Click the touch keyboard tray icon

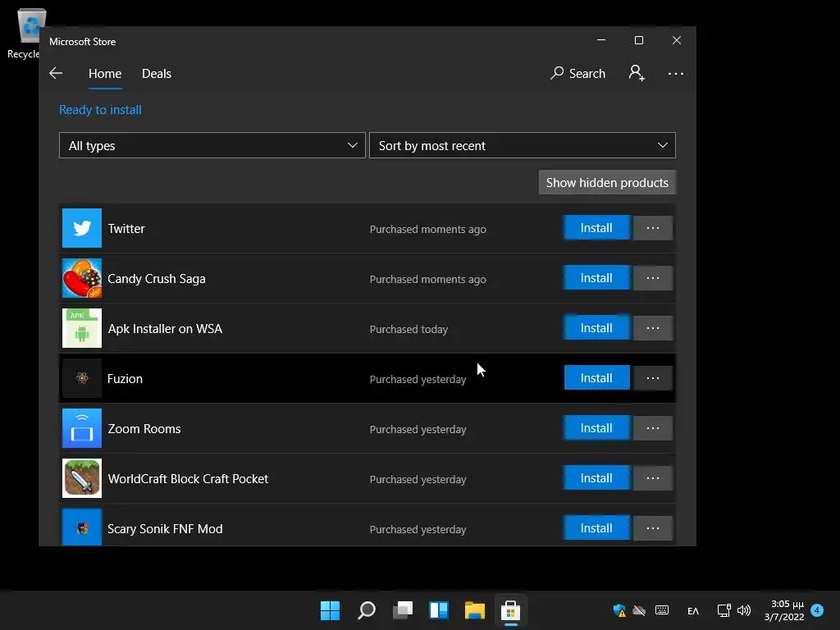(662, 610)
